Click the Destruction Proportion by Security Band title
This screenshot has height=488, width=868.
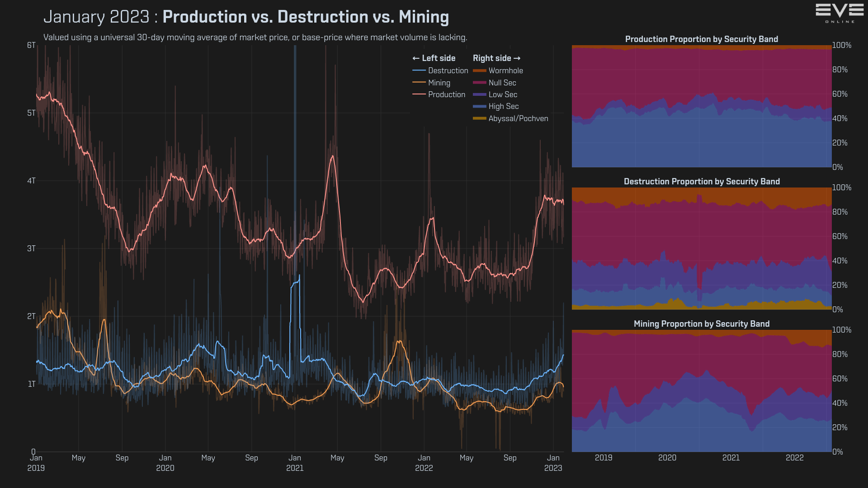(702, 182)
